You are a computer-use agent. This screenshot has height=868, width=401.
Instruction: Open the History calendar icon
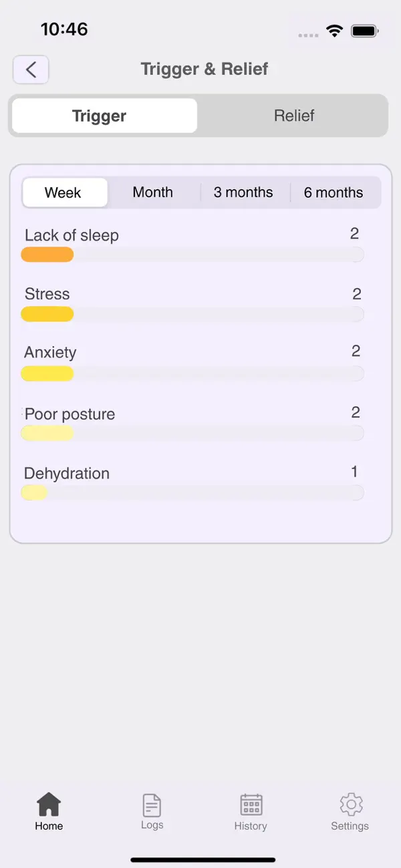click(251, 805)
